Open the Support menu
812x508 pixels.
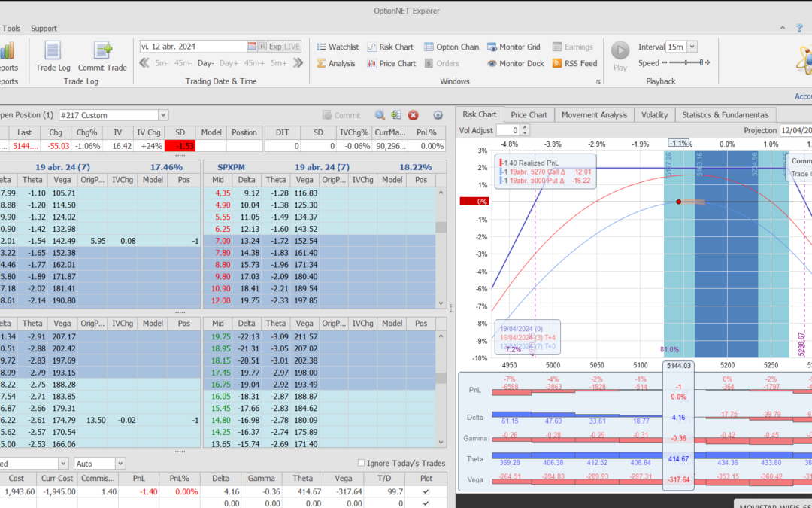(x=44, y=29)
